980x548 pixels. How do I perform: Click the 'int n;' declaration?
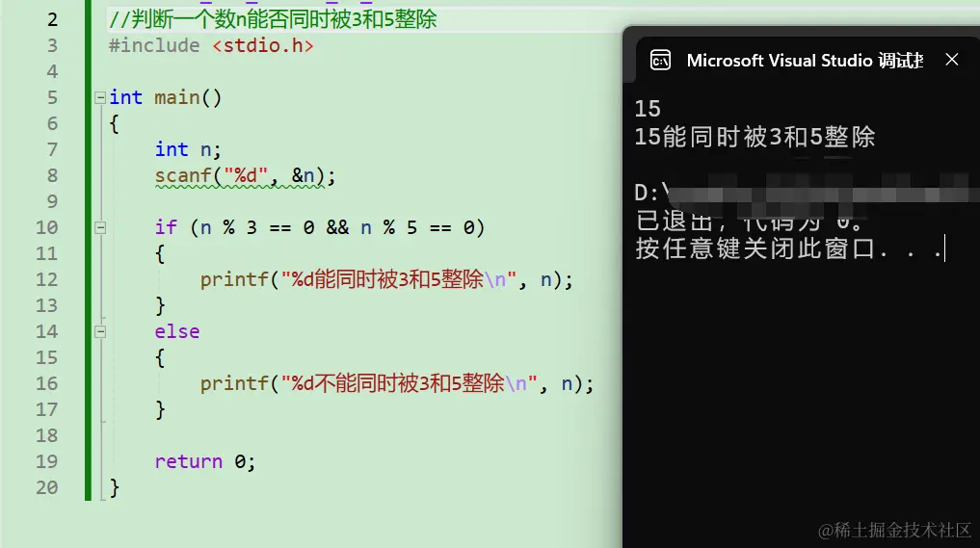tap(188, 149)
